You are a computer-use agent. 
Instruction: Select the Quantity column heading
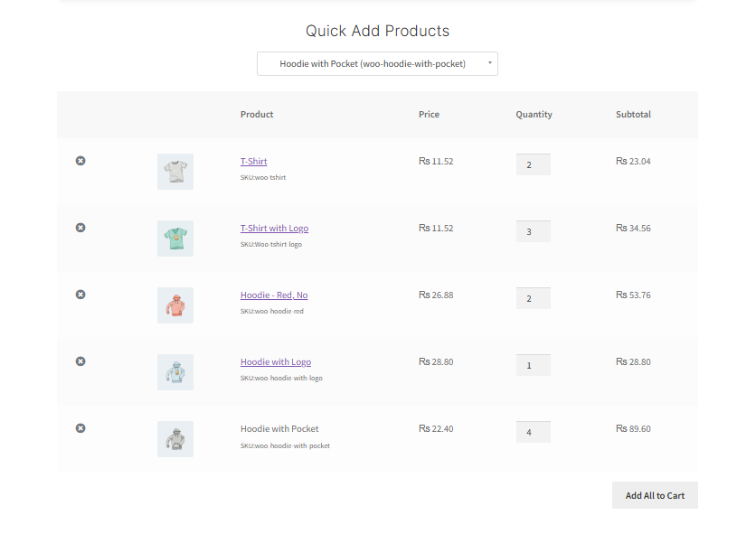pyautogui.click(x=534, y=114)
